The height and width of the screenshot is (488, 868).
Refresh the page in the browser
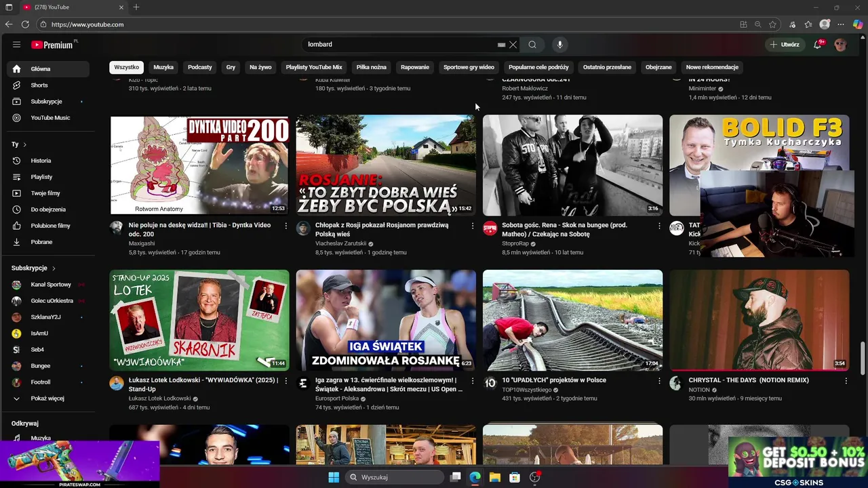[25, 24]
